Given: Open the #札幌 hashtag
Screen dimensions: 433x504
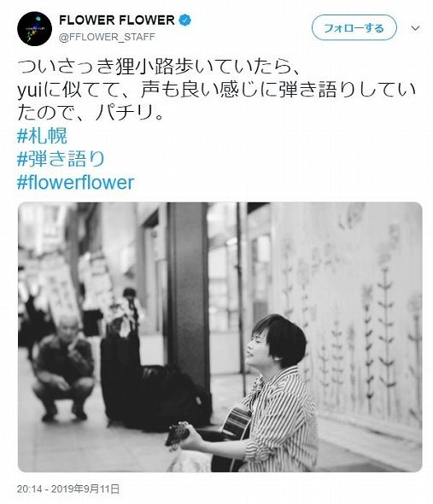Looking at the screenshot, I should coord(42,136).
